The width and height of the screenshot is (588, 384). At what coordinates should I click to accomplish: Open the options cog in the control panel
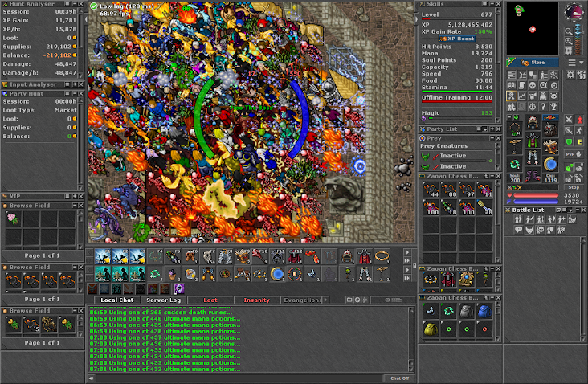tap(570, 75)
